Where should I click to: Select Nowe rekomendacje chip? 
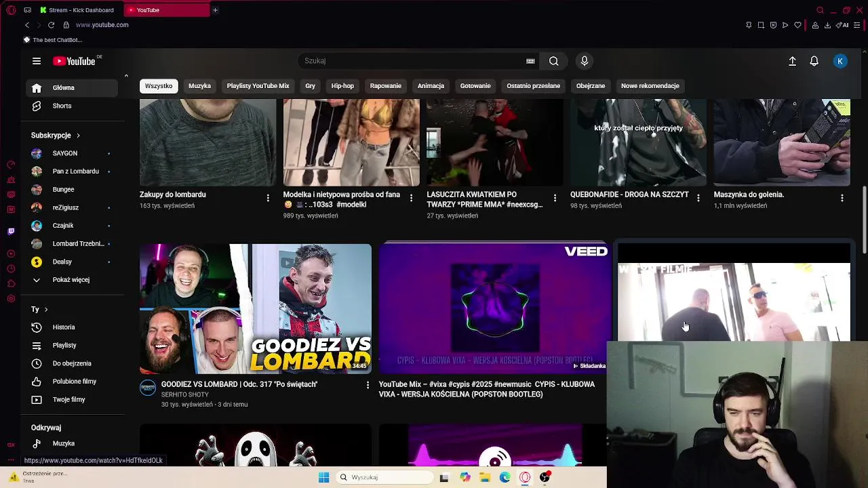tap(650, 86)
